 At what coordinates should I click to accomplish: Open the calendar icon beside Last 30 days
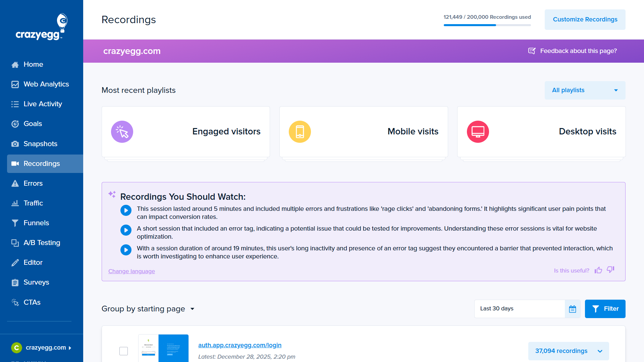(573, 309)
